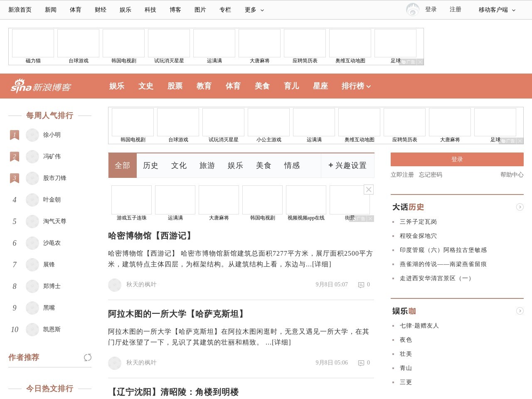The width and height of the screenshot is (532, 399).
Task: Open the 大话历史 section arrow
Action: click(x=520, y=207)
